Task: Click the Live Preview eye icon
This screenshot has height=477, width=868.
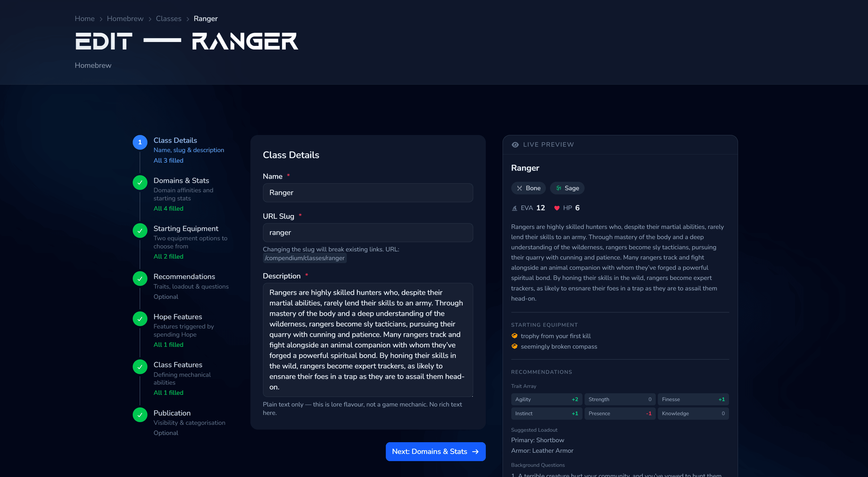Action: (515, 145)
